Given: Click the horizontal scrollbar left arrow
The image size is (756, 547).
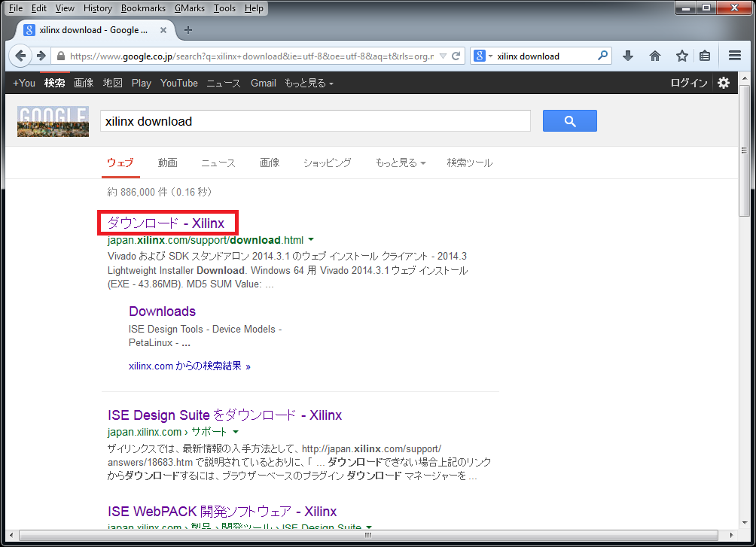Looking at the screenshot, I should point(11,535).
